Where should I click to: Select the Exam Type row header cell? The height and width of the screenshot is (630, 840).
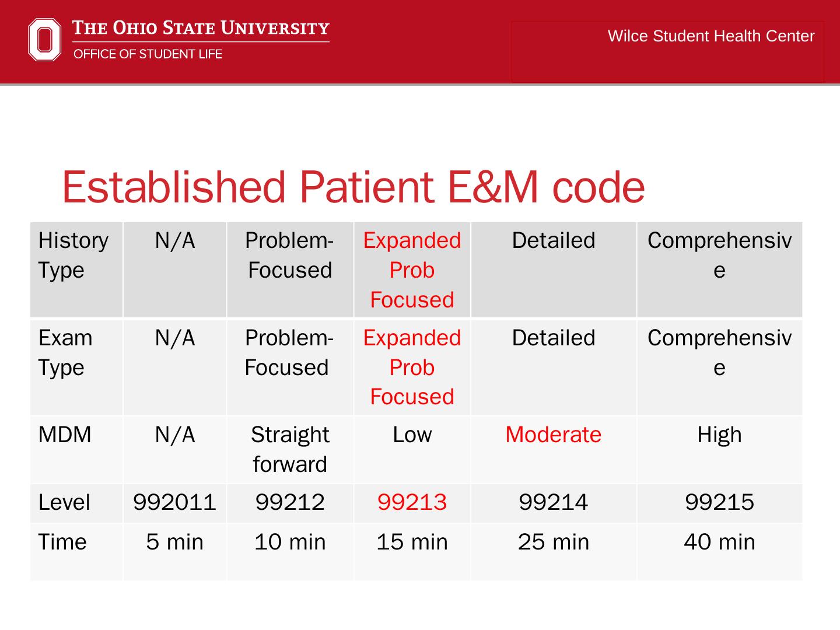[76, 367]
